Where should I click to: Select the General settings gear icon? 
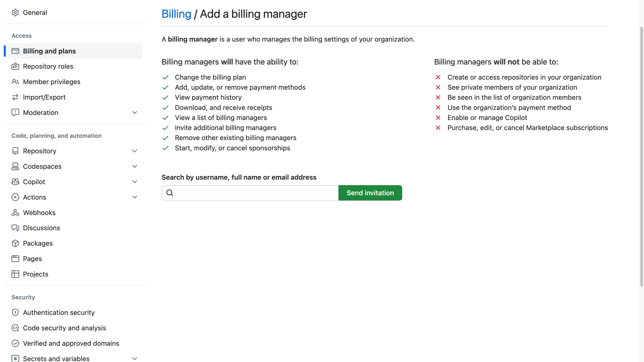coord(15,13)
